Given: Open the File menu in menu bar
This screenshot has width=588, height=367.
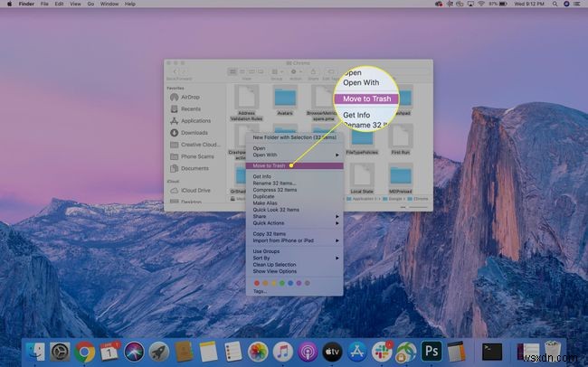Looking at the screenshot, I should click(44, 4).
